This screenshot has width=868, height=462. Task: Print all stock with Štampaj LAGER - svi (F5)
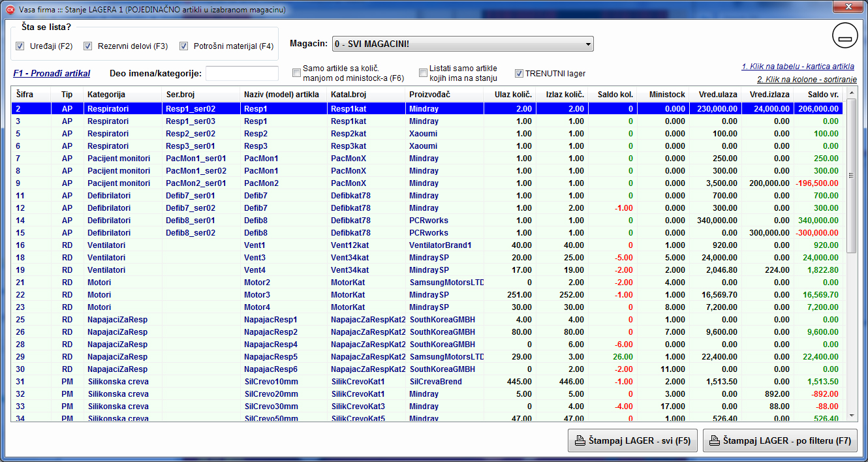tap(633, 440)
